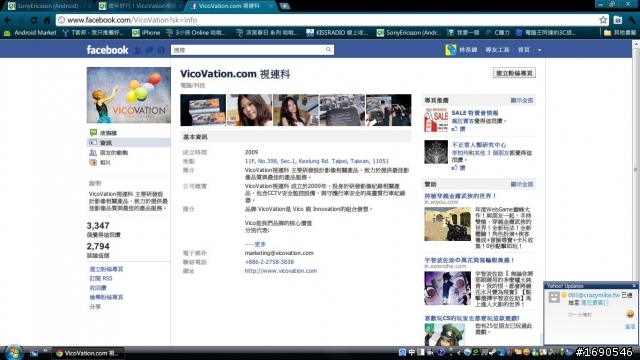The height and width of the screenshot is (360, 640).
Task: Click the VicoVation balloon profile picture
Action: click(129, 95)
